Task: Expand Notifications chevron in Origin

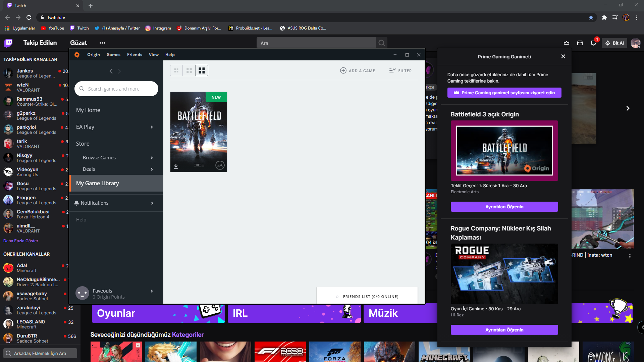Action: pos(152,203)
